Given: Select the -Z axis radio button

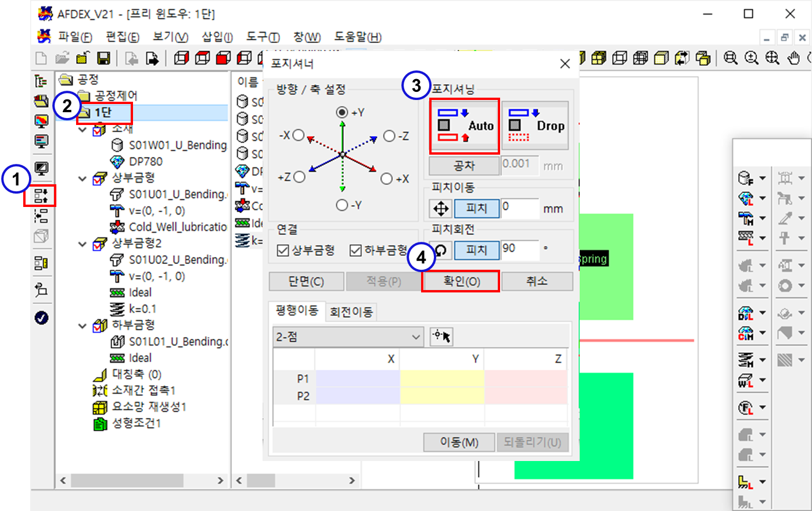Looking at the screenshot, I should [x=389, y=136].
